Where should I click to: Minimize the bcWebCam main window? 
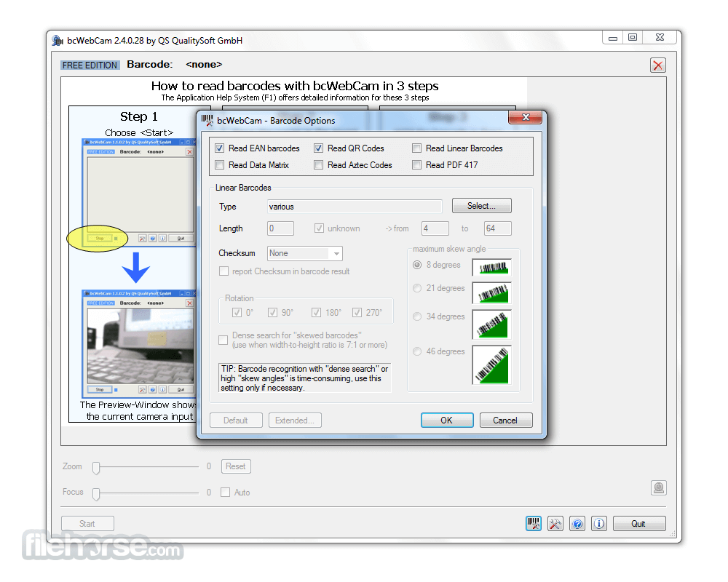pos(612,38)
